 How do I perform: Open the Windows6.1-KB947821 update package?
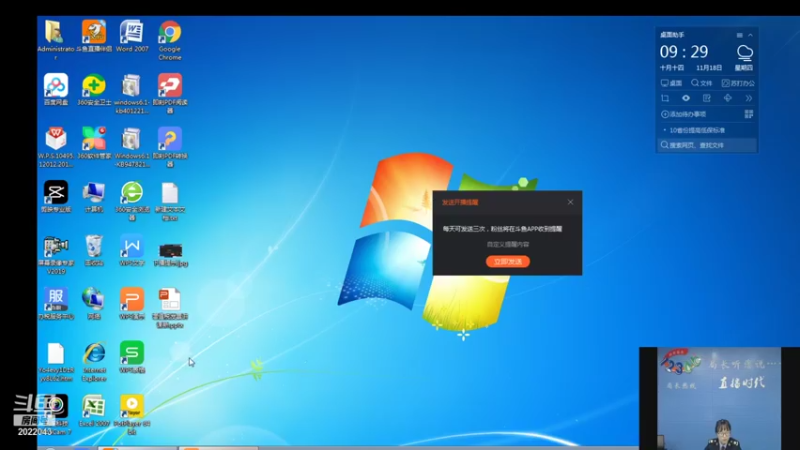132,146
